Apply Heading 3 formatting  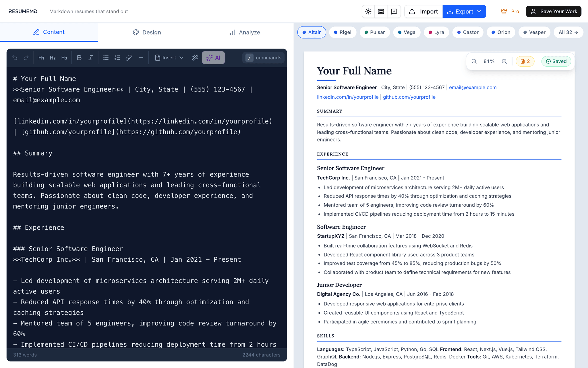click(x=64, y=58)
